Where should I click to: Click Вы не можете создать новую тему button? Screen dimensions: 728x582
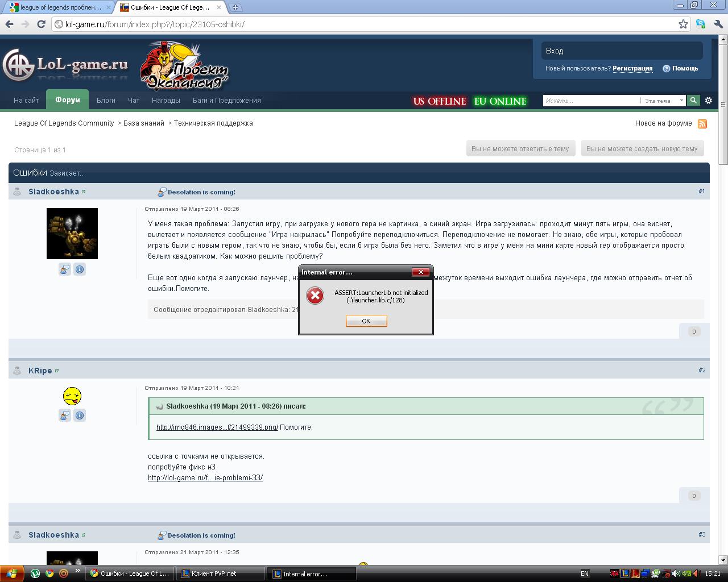[642, 149]
